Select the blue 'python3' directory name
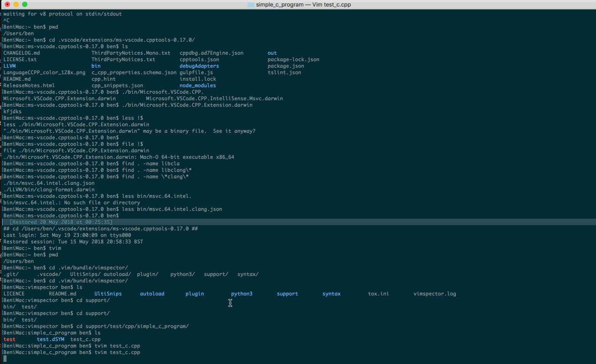 click(x=242, y=294)
